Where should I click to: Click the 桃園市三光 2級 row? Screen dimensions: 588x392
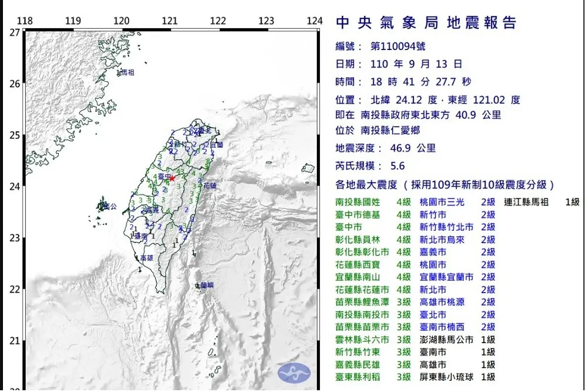coord(457,202)
